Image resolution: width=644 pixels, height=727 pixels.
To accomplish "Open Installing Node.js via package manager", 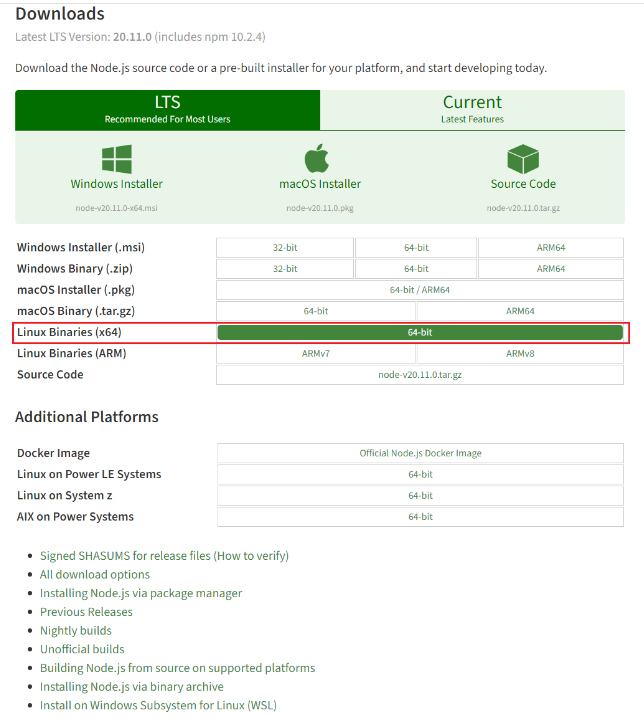I will (141, 593).
